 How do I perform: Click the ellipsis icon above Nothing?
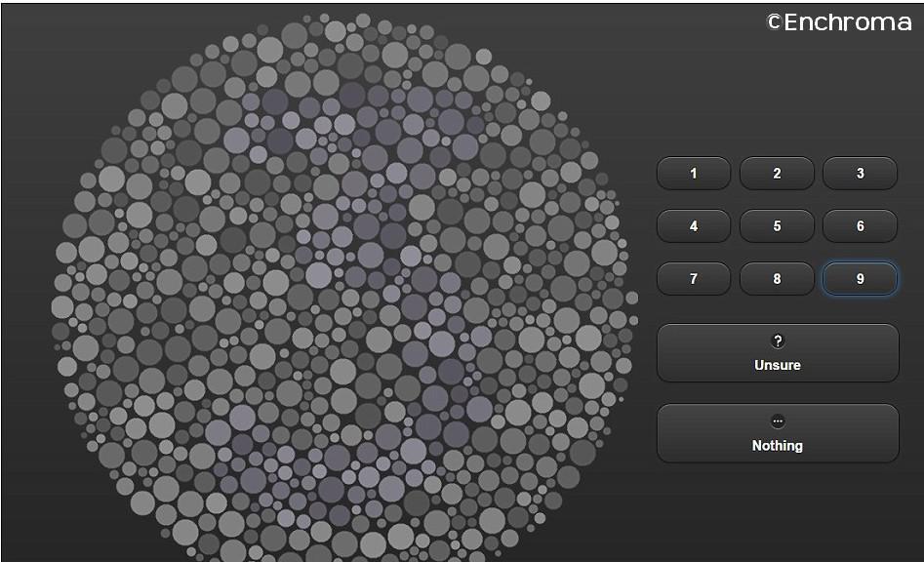click(778, 421)
